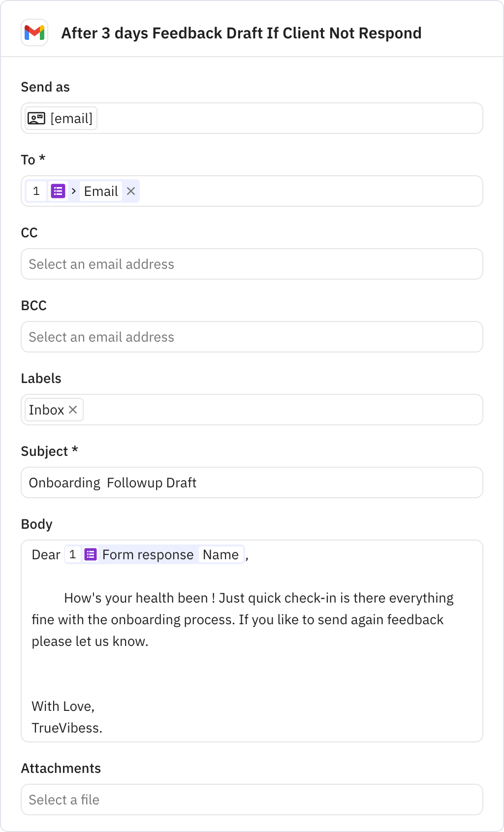The width and height of the screenshot is (504, 832).
Task: Click the step number 1 badge in To field
Action: [36, 191]
